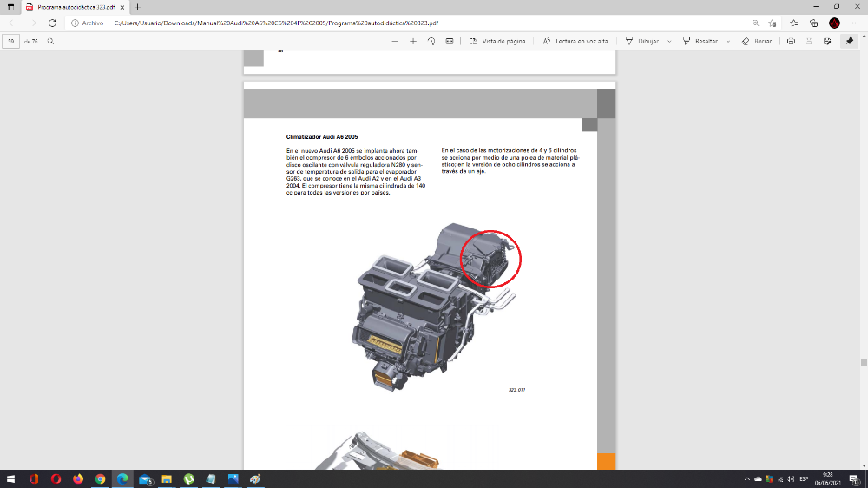Image resolution: width=868 pixels, height=488 pixels.
Task: Open the tab actions menu icon
Action: [x=10, y=7]
